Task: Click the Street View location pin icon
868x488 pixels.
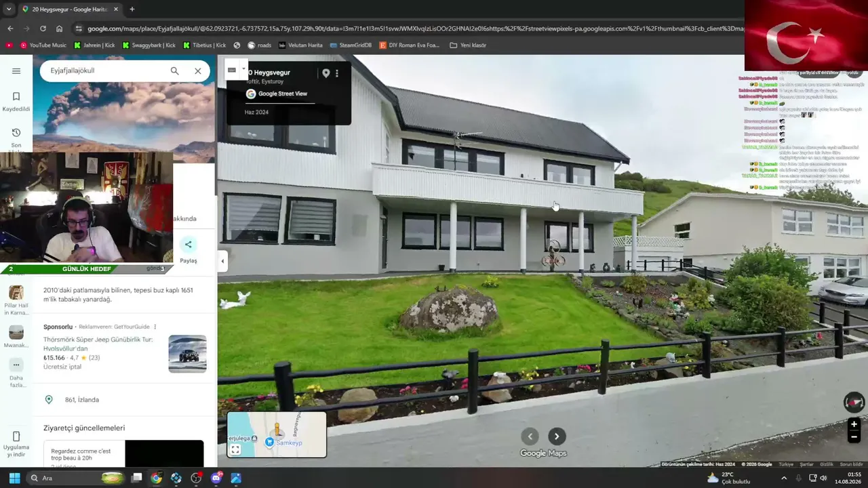Action: tap(325, 73)
